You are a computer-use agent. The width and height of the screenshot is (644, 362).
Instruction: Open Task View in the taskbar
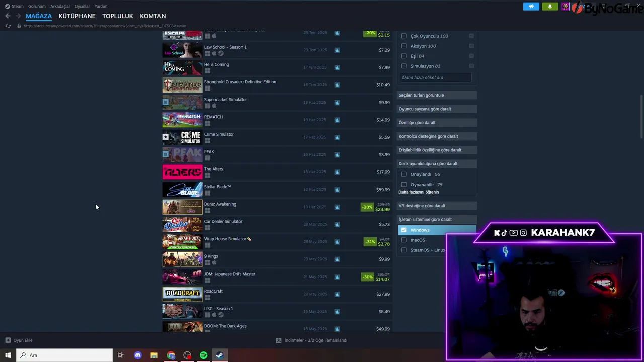pyautogui.click(x=121, y=355)
